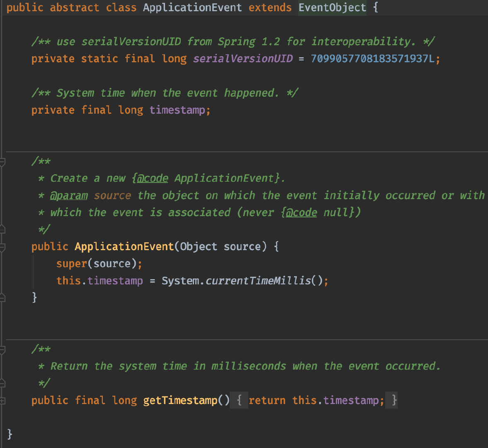The height and width of the screenshot is (448, 488).
Task: Click the return keyword in getTimestamp
Action: click(267, 400)
